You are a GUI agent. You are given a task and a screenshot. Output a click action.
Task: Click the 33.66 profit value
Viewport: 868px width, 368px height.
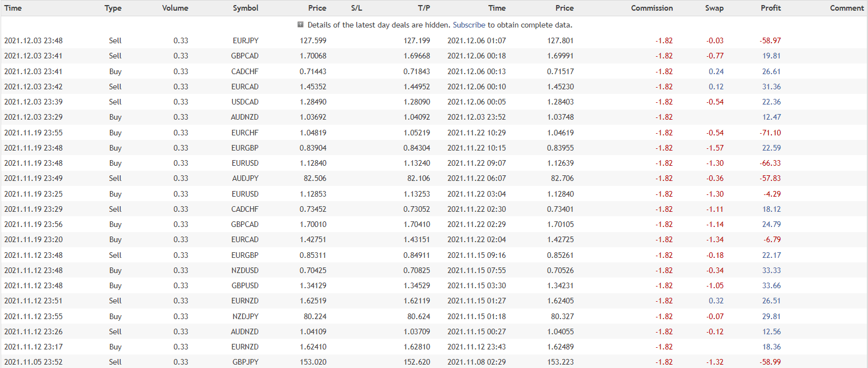click(x=771, y=285)
